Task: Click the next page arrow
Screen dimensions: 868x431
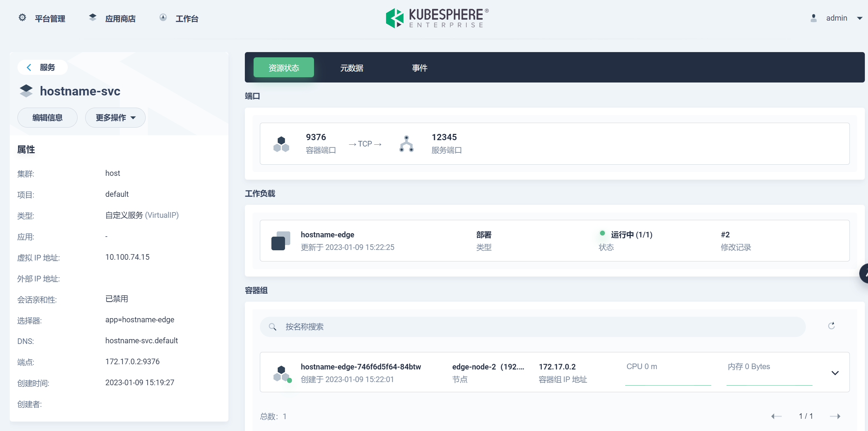Action: [x=836, y=416]
